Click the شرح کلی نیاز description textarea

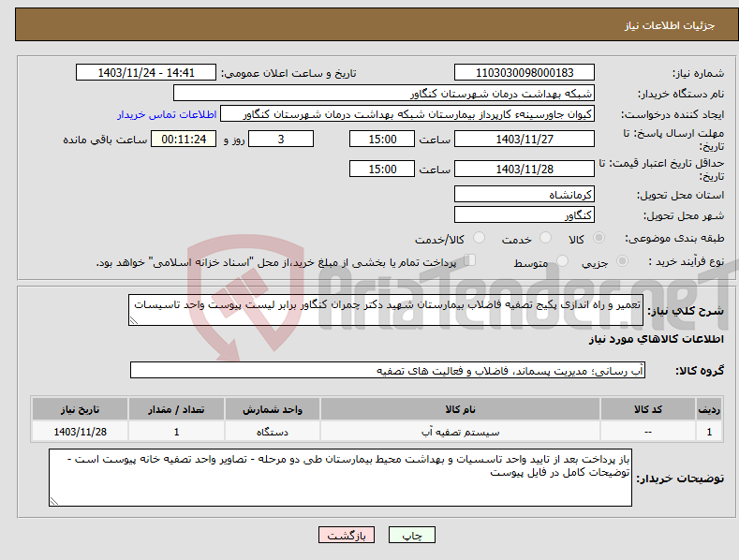pos(386,310)
